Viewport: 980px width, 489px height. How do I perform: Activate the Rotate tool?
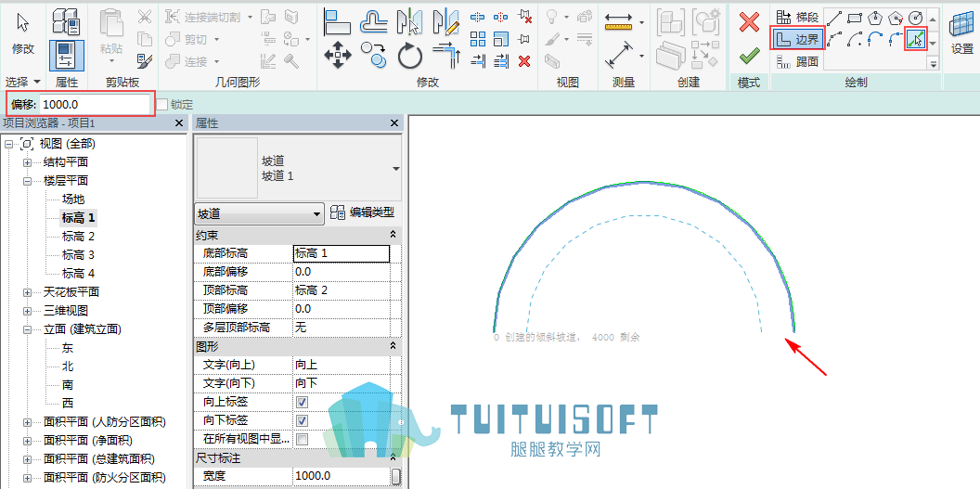[x=410, y=56]
